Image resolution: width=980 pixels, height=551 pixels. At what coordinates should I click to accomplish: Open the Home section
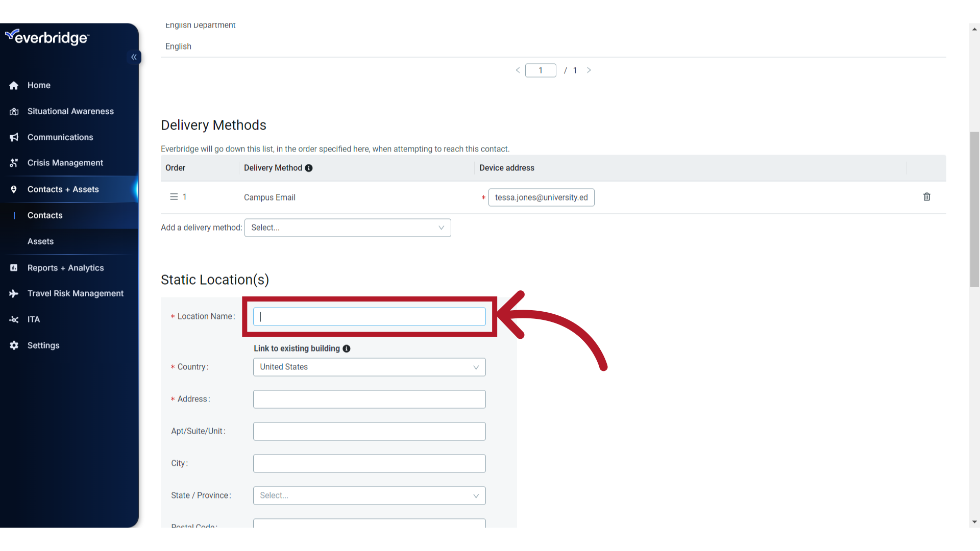38,85
